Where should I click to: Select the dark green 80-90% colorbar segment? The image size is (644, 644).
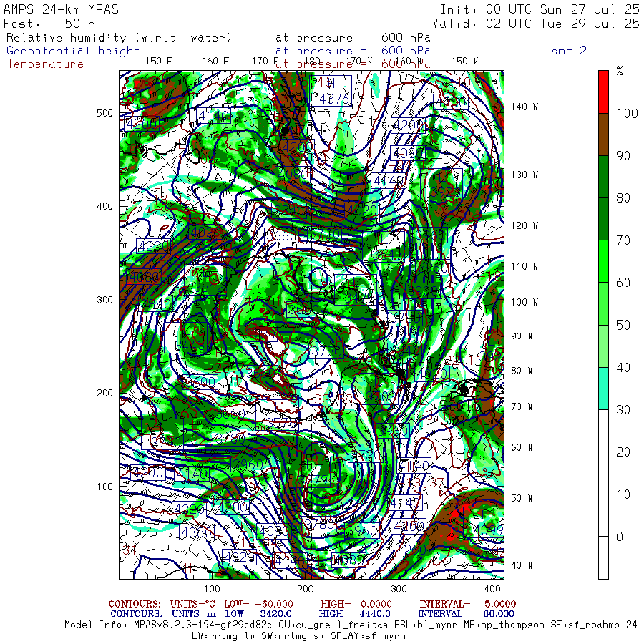coord(603,177)
